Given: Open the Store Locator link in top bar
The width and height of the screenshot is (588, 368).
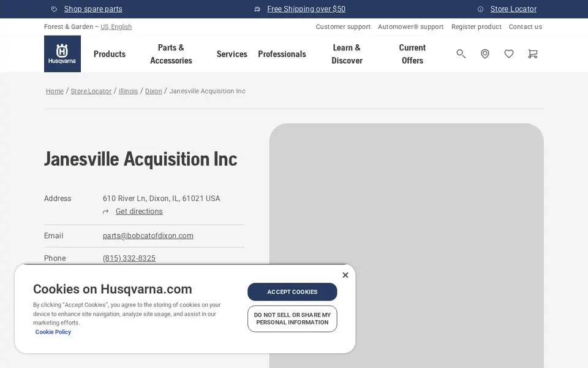Looking at the screenshot, I should [x=513, y=9].
